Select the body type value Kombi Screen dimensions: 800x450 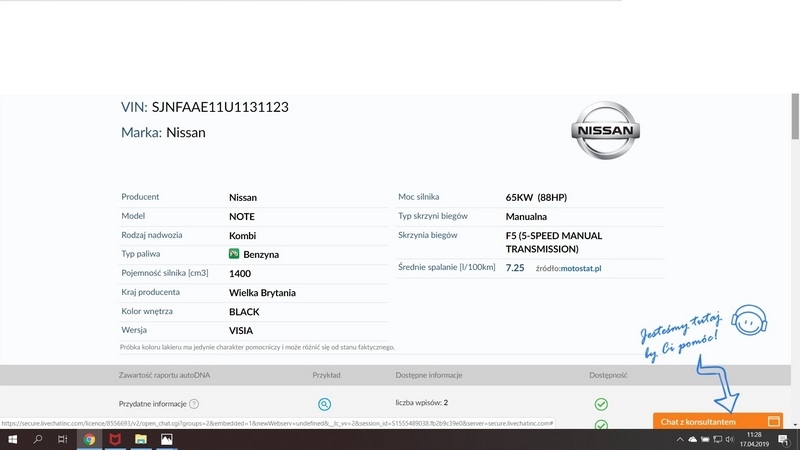pos(242,236)
